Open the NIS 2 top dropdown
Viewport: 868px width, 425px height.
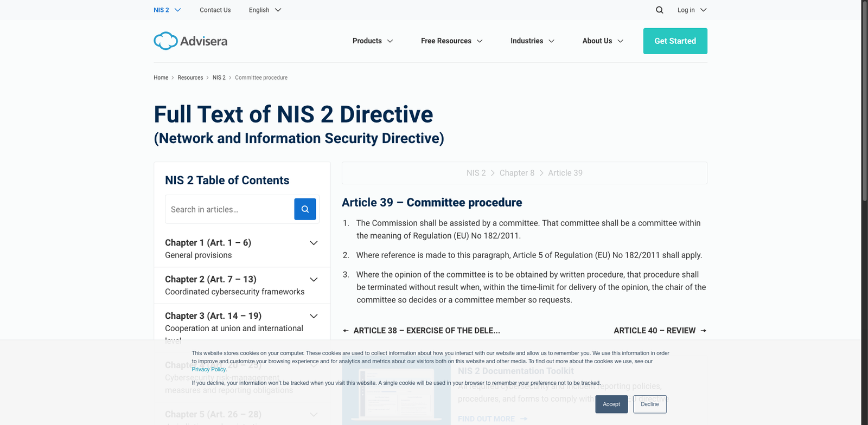click(167, 10)
